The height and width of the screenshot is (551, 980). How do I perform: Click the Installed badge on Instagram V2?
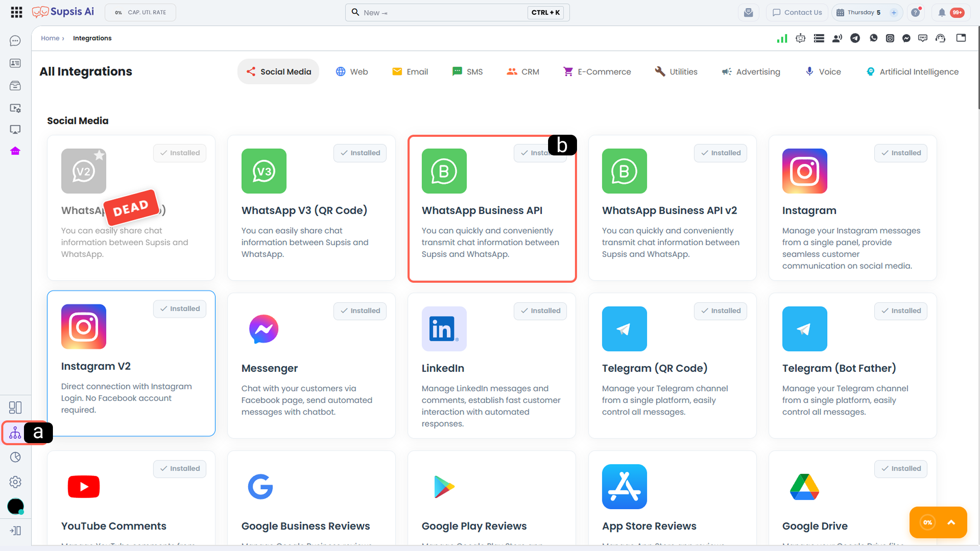(x=179, y=309)
